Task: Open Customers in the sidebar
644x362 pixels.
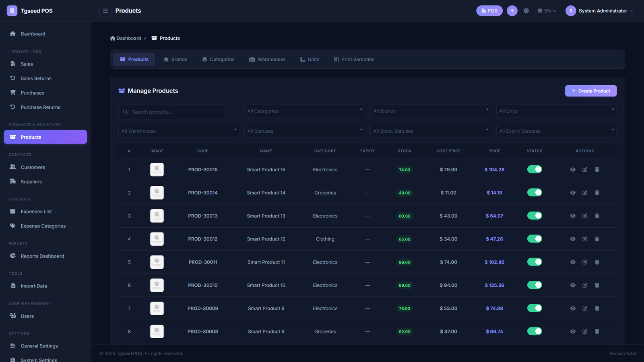Action: [x=45, y=167]
